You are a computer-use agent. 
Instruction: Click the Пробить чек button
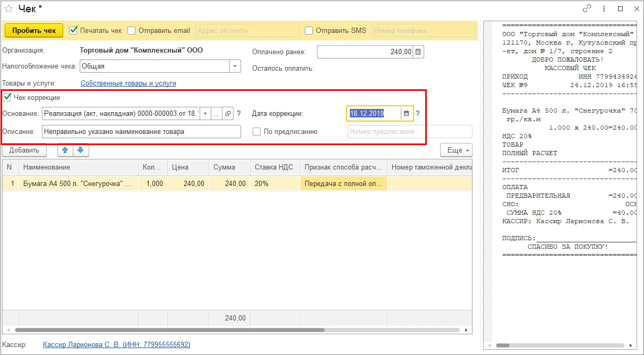[x=34, y=31]
